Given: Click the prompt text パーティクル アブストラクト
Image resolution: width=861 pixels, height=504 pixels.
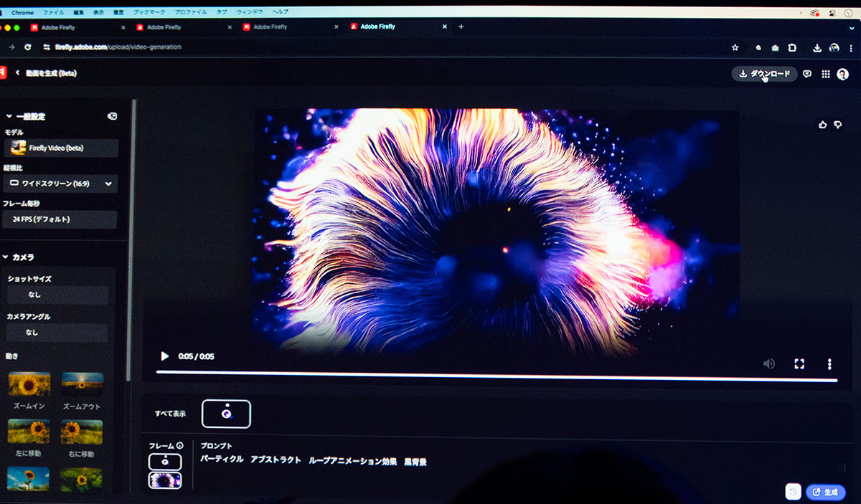Looking at the screenshot, I should click(251, 461).
